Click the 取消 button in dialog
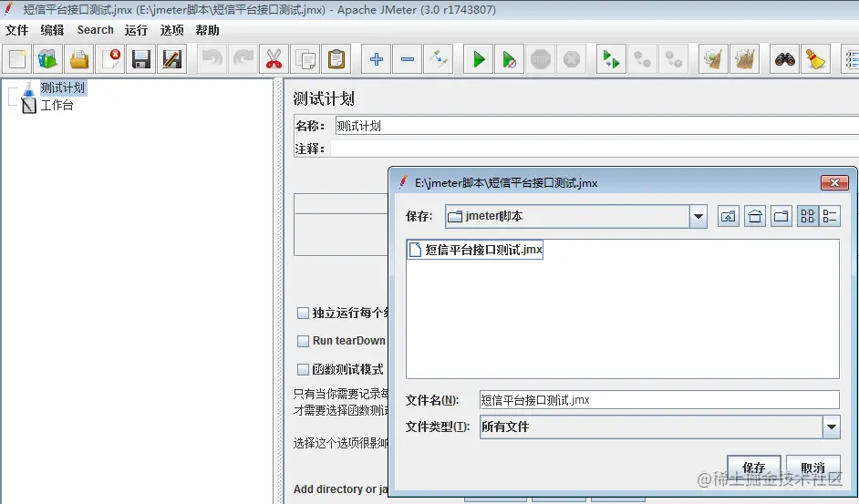The image size is (859, 504). tap(813, 468)
